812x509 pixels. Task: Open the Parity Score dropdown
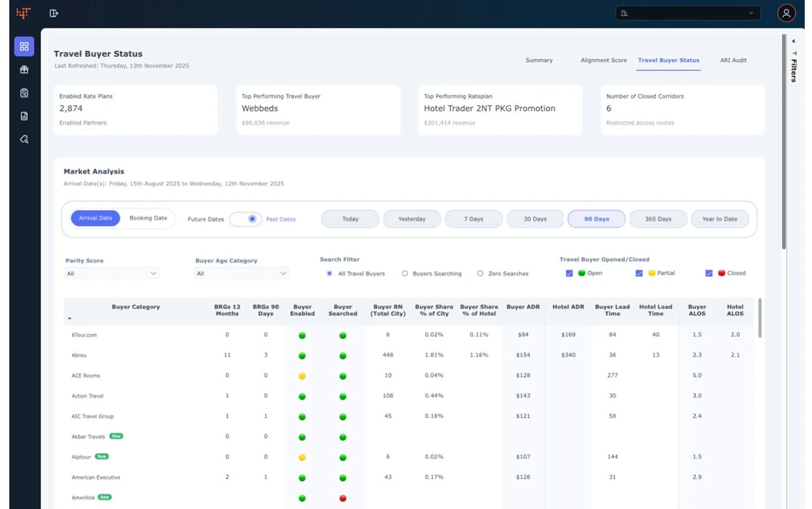(111, 274)
